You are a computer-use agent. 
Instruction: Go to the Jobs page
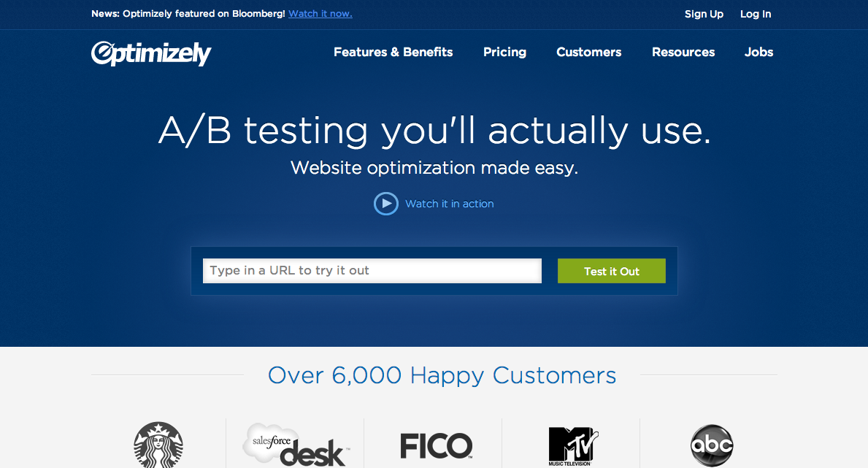[758, 52]
